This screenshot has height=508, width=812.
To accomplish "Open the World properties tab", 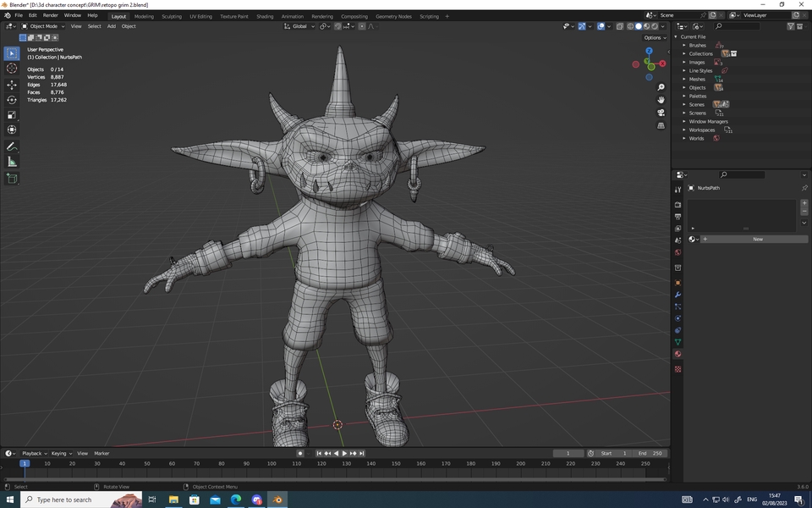I will (x=678, y=252).
